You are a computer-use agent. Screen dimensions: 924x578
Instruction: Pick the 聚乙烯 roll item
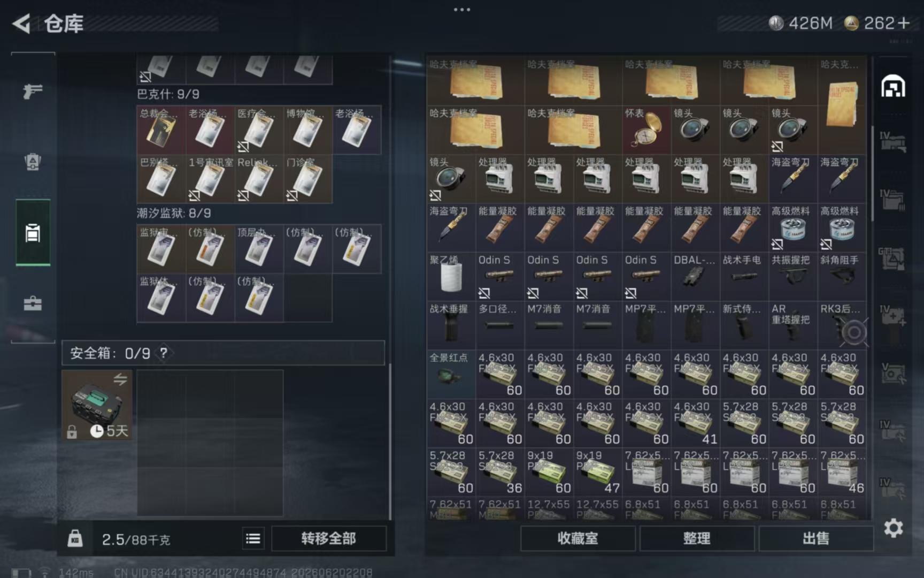[x=451, y=277]
